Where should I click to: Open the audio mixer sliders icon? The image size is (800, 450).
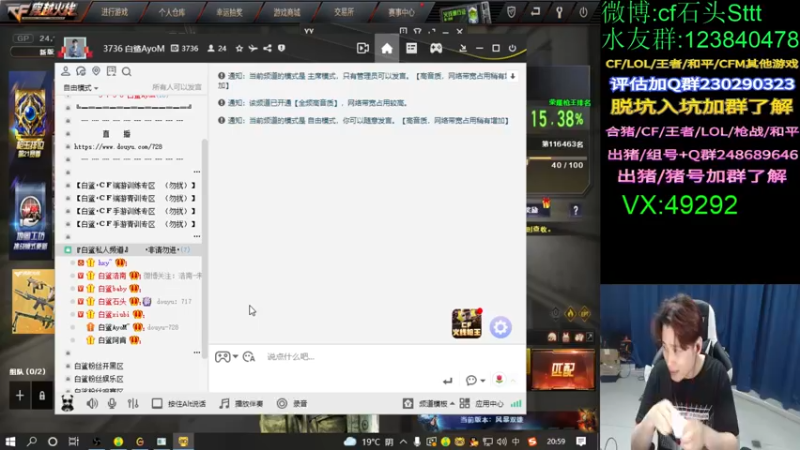[x=133, y=404]
